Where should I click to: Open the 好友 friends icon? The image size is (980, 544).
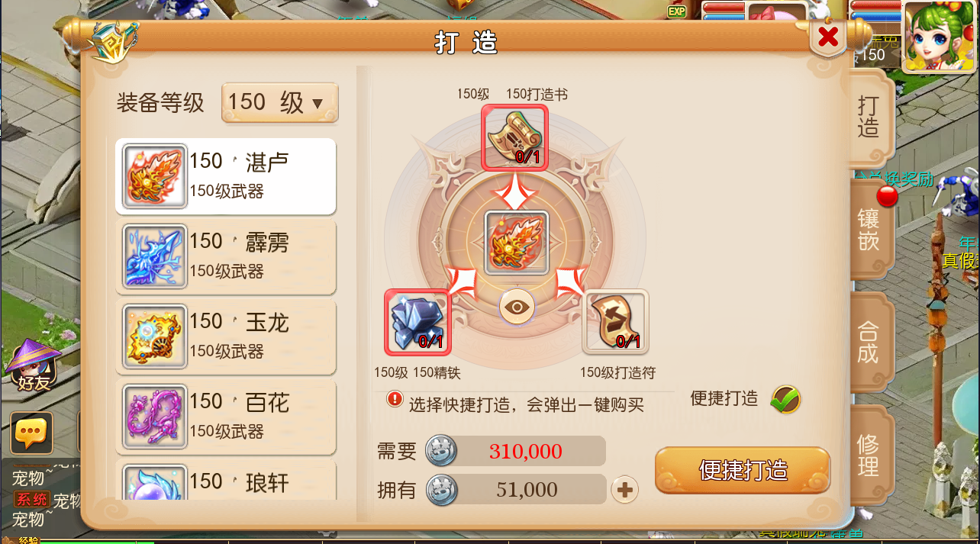[34, 366]
